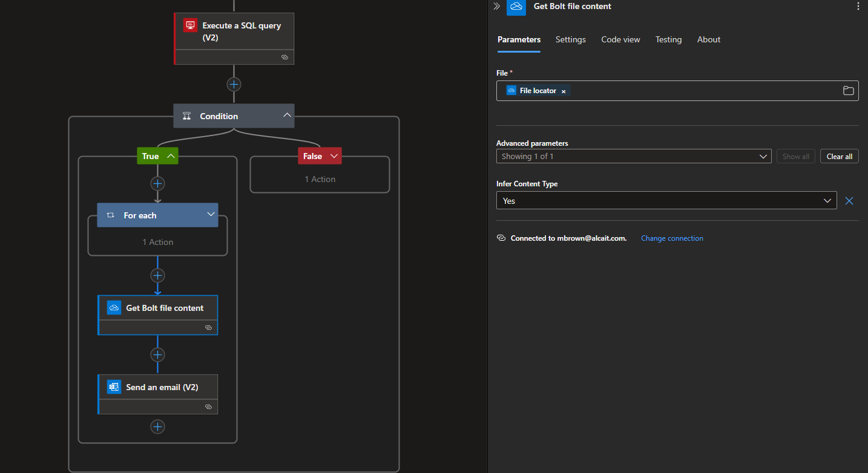
Task: Open the Code view tab
Action: click(620, 39)
